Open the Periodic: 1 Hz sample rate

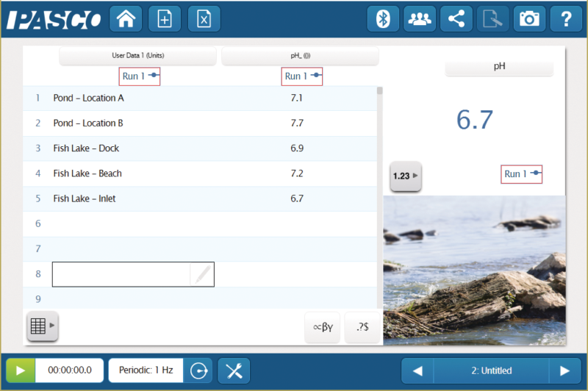coord(146,370)
